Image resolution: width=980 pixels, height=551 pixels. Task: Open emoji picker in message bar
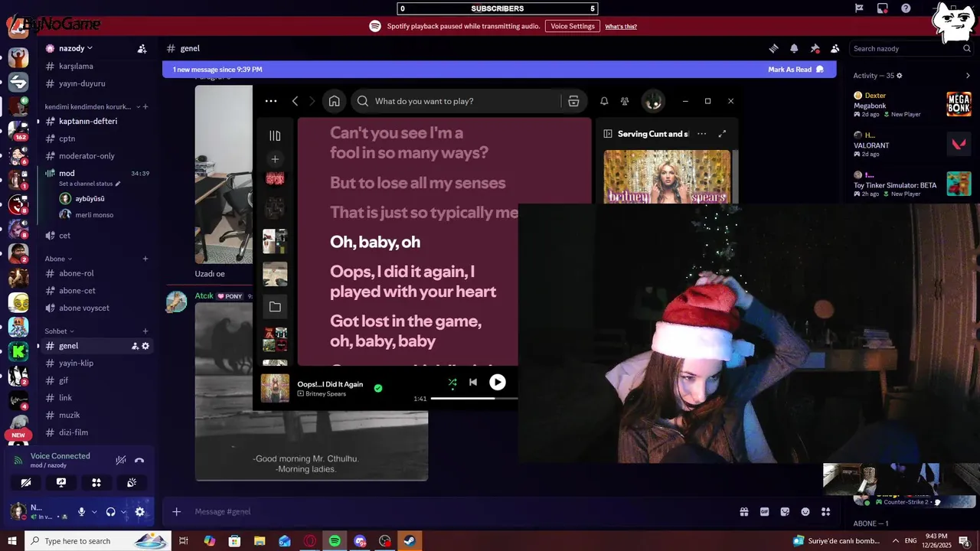(805, 512)
